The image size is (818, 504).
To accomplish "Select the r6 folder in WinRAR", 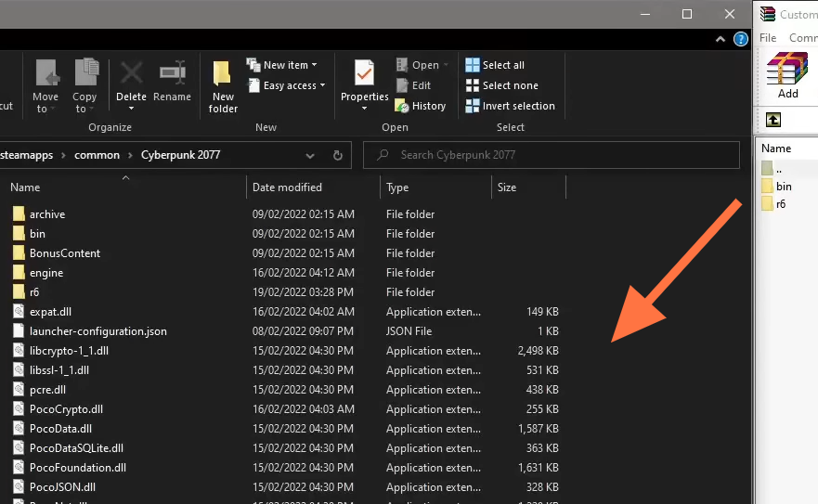I will pyautogui.click(x=773, y=204).
